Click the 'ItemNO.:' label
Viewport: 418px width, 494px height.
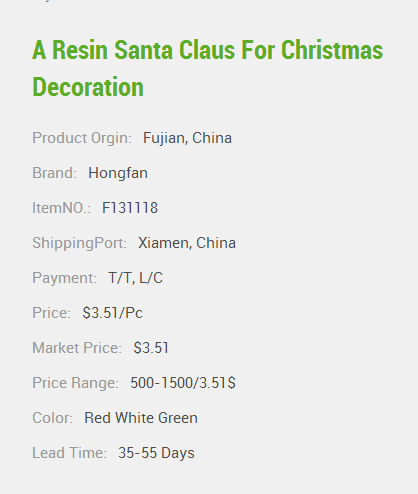(61, 208)
